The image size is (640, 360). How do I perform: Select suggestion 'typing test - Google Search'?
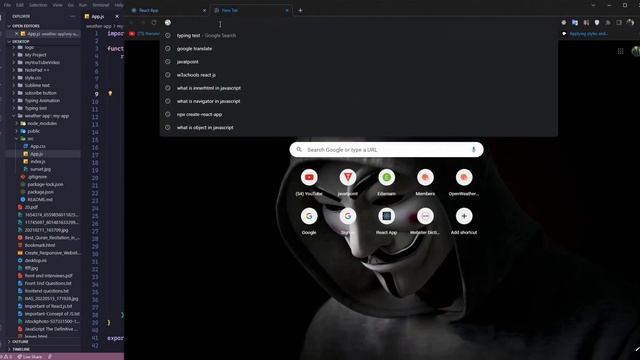tap(359, 36)
